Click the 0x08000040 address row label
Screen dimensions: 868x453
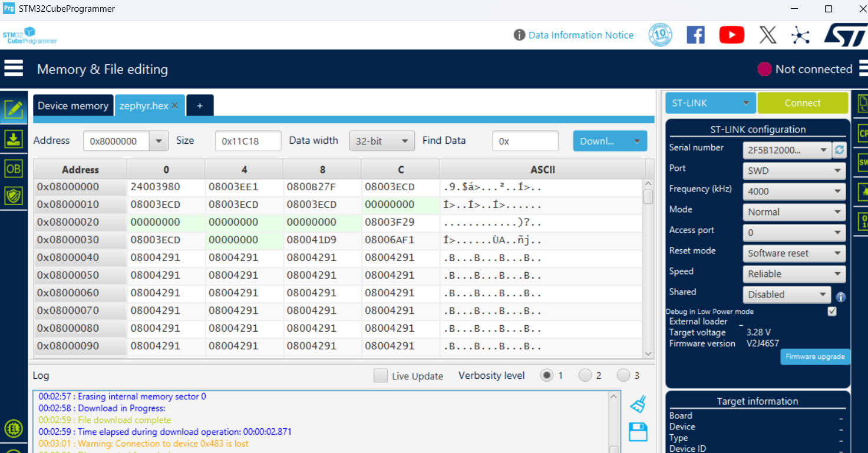pos(80,258)
